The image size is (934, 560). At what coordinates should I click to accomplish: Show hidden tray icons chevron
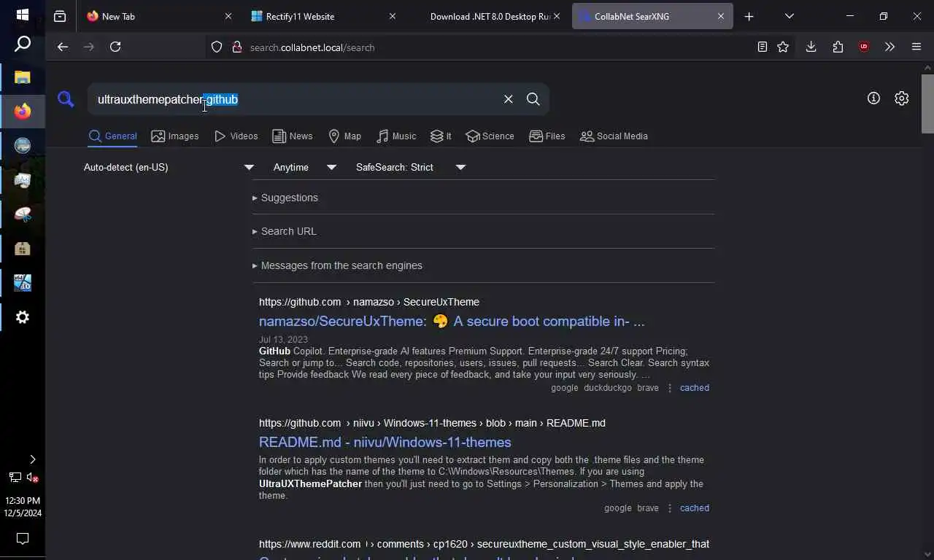[x=32, y=459]
